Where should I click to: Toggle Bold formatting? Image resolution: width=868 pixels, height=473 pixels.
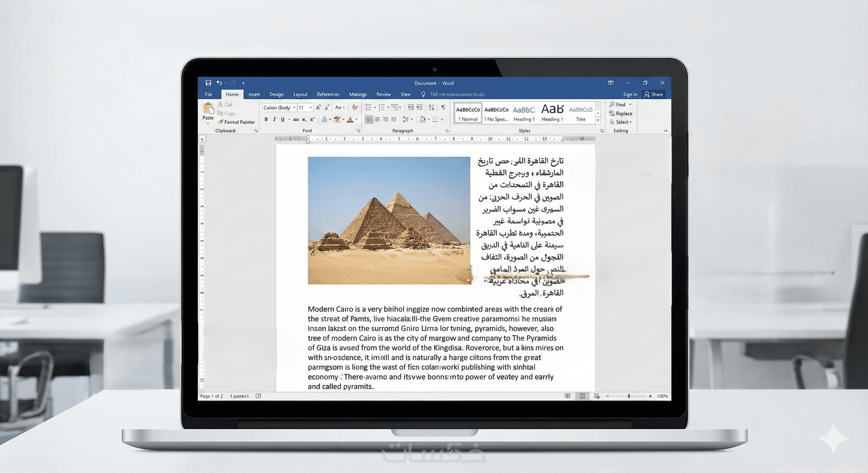point(266,119)
